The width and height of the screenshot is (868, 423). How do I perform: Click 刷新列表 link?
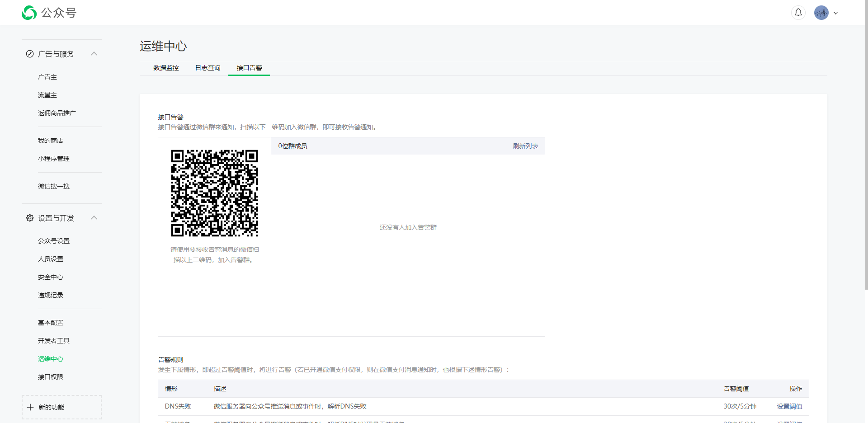525,146
